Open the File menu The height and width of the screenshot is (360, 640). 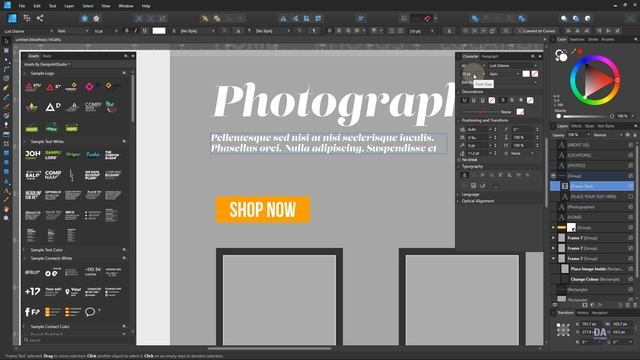tap(22, 6)
